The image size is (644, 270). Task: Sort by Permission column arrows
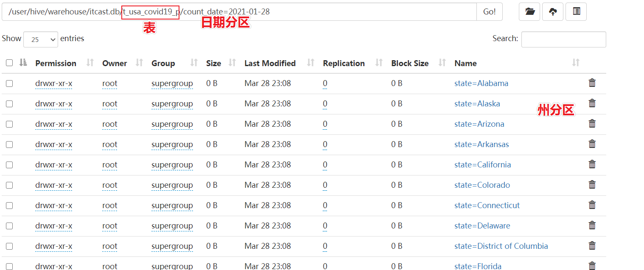pos(90,63)
